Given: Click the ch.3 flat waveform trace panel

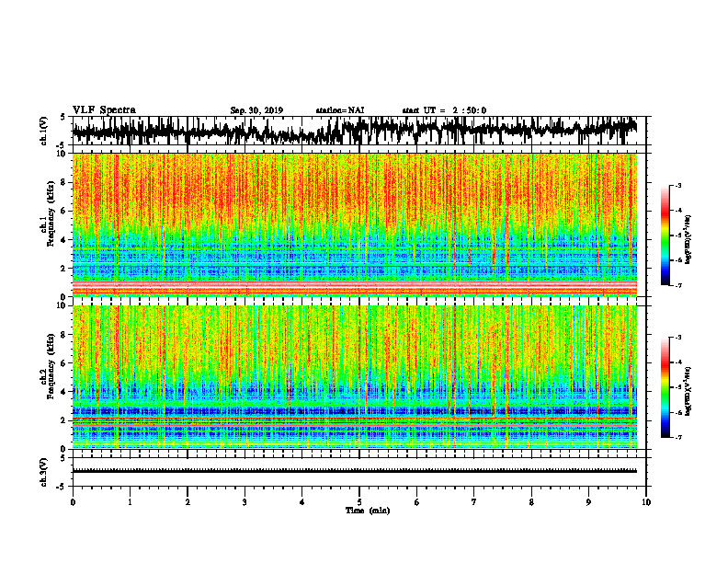Looking at the screenshot, I should (358, 472).
